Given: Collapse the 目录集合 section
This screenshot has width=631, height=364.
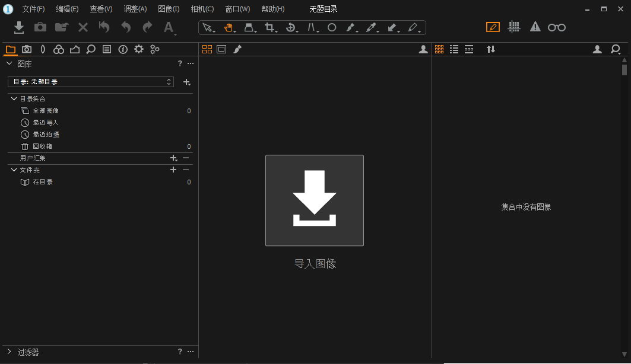Looking at the screenshot, I should [14, 98].
